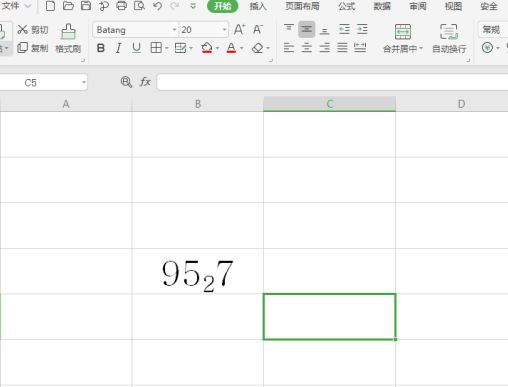Switch to the 审阅 (Review) tab
Screen dimensions: 508x387
[418, 6]
